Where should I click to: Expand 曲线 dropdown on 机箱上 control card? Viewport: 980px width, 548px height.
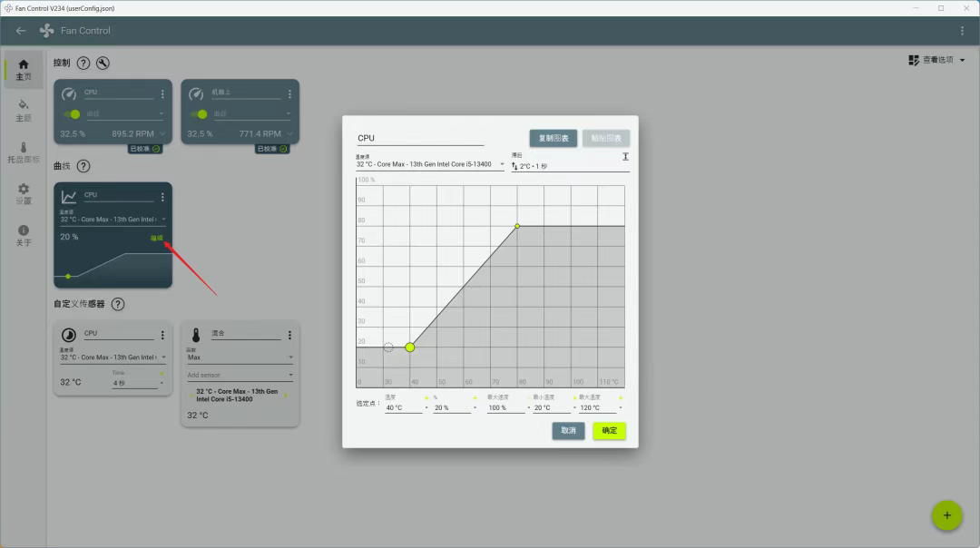click(x=252, y=114)
